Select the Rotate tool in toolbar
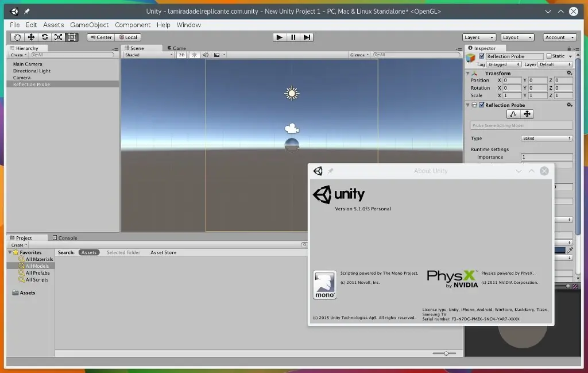The image size is (588, 373). tap(45, 37)
